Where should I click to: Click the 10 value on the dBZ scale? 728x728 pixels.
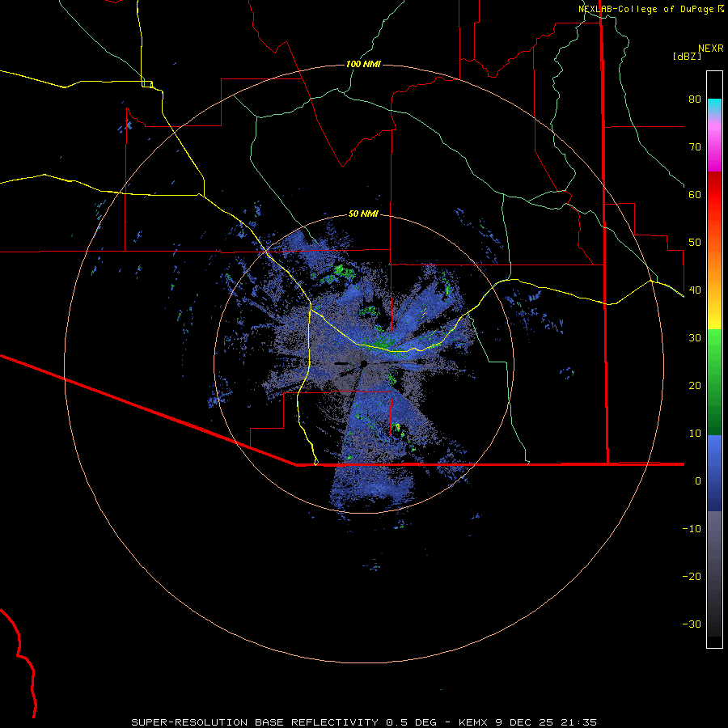point(695,434)
